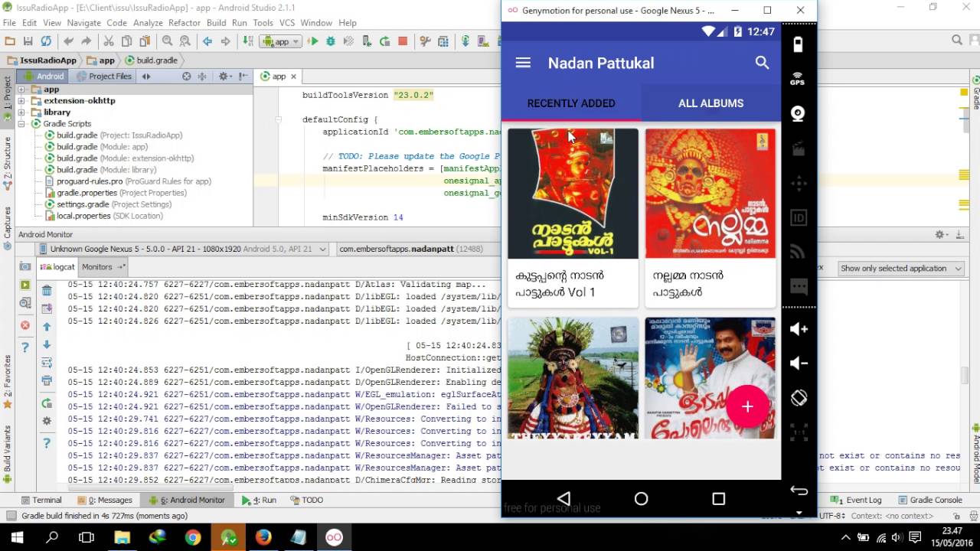
Task: Open the Genymotion camera widget
Action: (798, 114)
